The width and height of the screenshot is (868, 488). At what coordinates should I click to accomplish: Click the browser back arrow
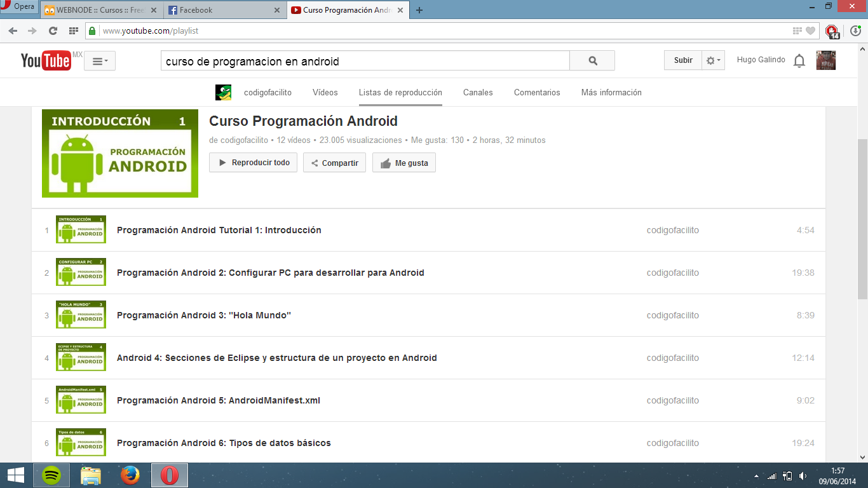[13, 30]
